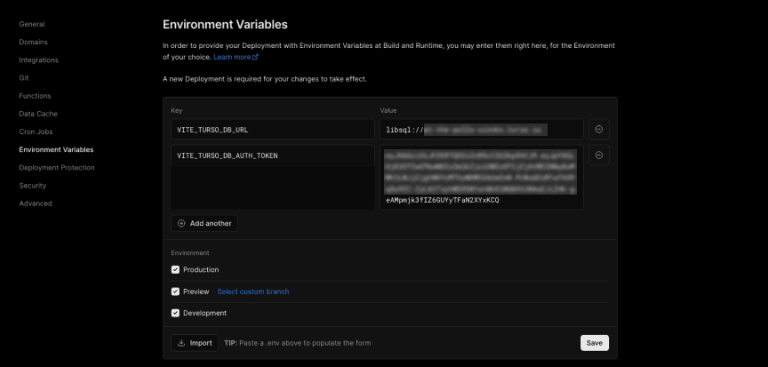This screenshot has height=367, width=768.
Task: Open Functions settings
Action: [x=35, y=96]
